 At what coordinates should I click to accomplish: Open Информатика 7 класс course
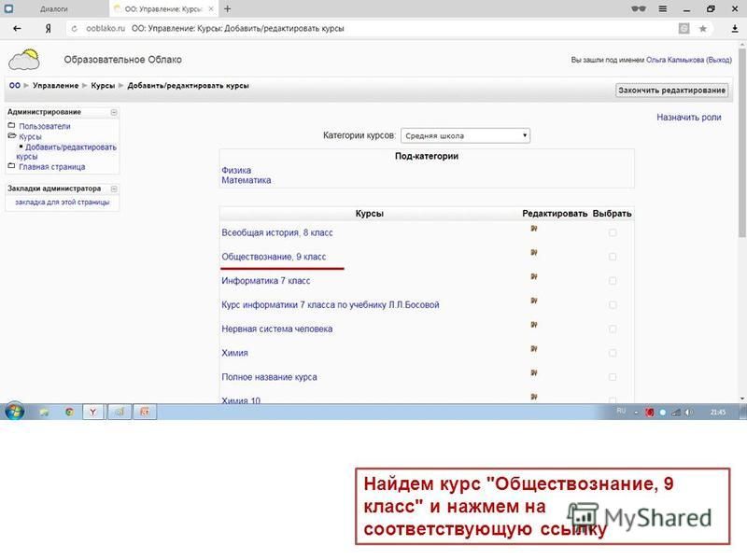click(266, 281)
